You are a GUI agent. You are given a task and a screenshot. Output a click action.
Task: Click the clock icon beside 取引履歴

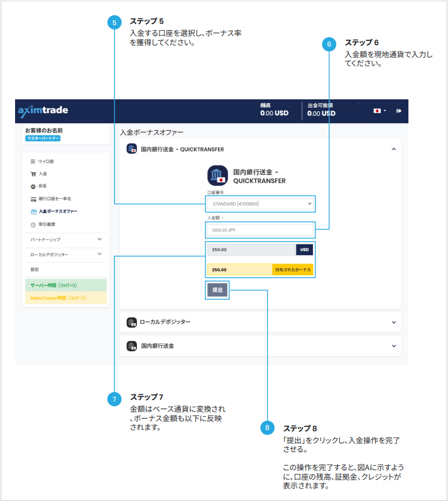33,225
